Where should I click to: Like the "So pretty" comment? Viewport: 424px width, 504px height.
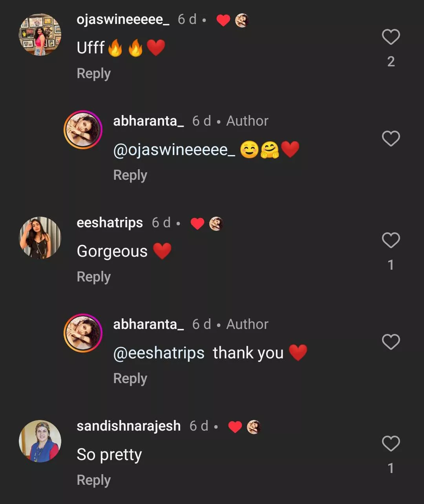pyautogui.click(x=391, y=444)
